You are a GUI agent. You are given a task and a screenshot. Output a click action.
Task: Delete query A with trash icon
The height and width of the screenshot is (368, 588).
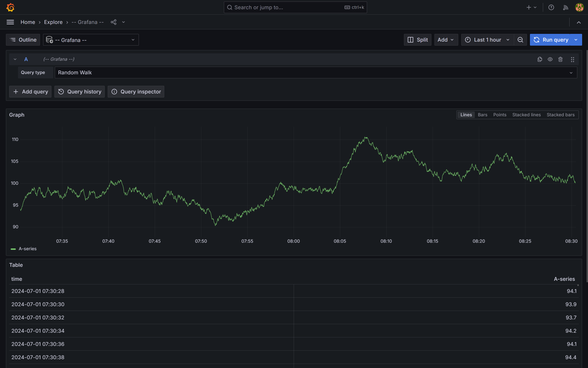[560, 59]
